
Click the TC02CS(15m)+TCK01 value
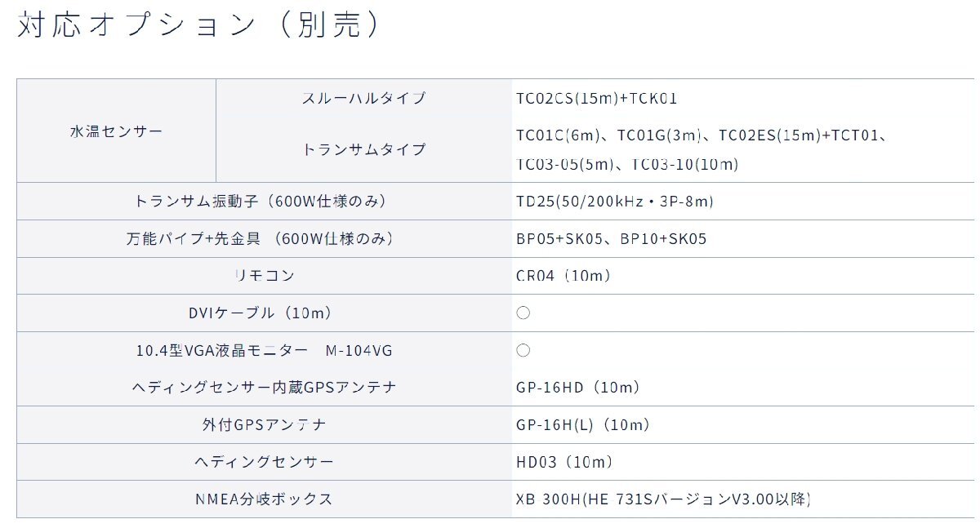tap(596, 99)
